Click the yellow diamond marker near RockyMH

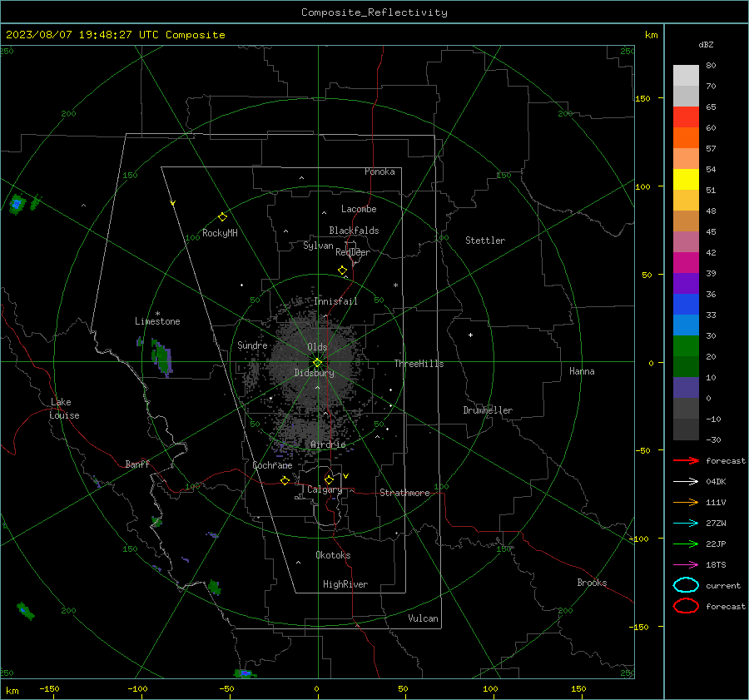pos(222,217)
